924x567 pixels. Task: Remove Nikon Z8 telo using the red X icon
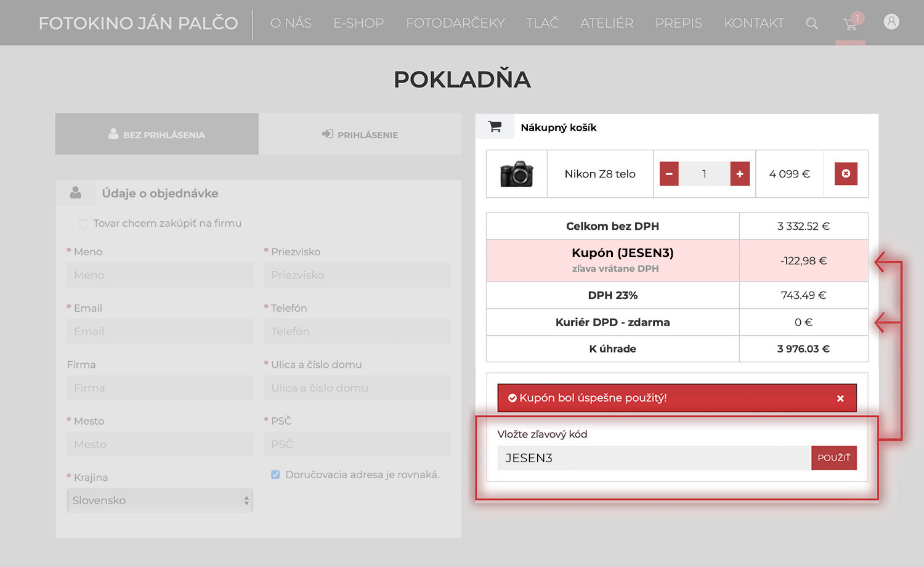click(846, 173)
